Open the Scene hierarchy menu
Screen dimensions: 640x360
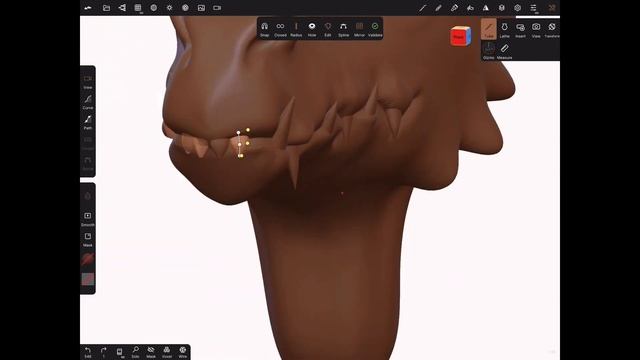click(x=122, y=8)
